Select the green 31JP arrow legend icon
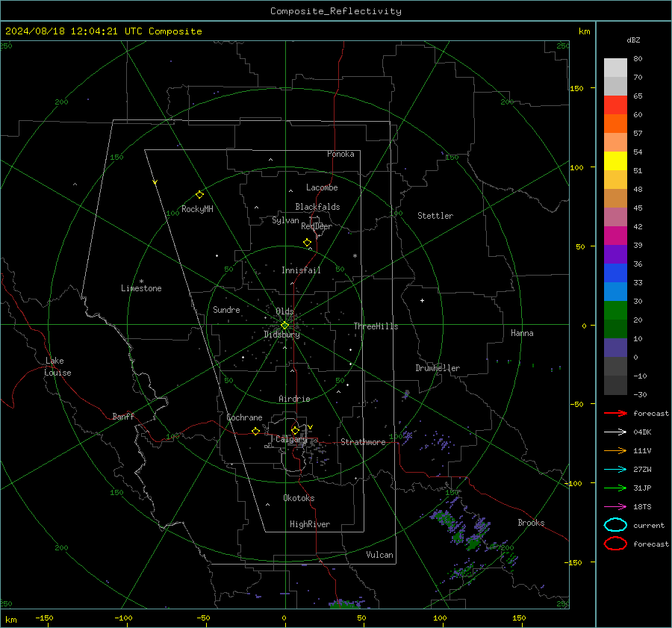This screenshot has height=628, width=672. [615, 488]
